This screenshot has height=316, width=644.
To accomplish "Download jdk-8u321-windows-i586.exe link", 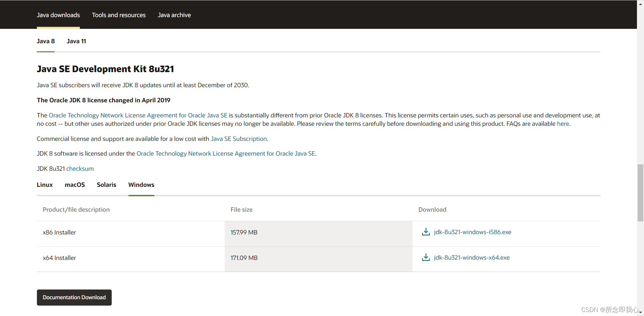I will point(473,232).
